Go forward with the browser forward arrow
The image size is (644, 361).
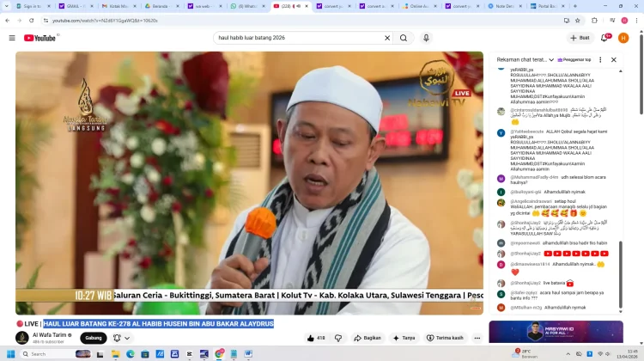tap(19, 20)
